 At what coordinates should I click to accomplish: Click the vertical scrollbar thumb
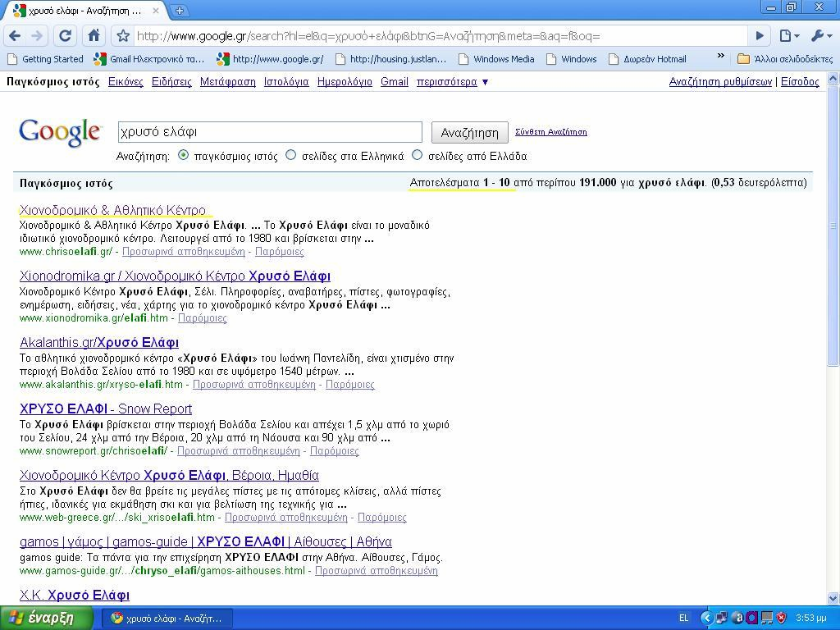click(833, 225)
